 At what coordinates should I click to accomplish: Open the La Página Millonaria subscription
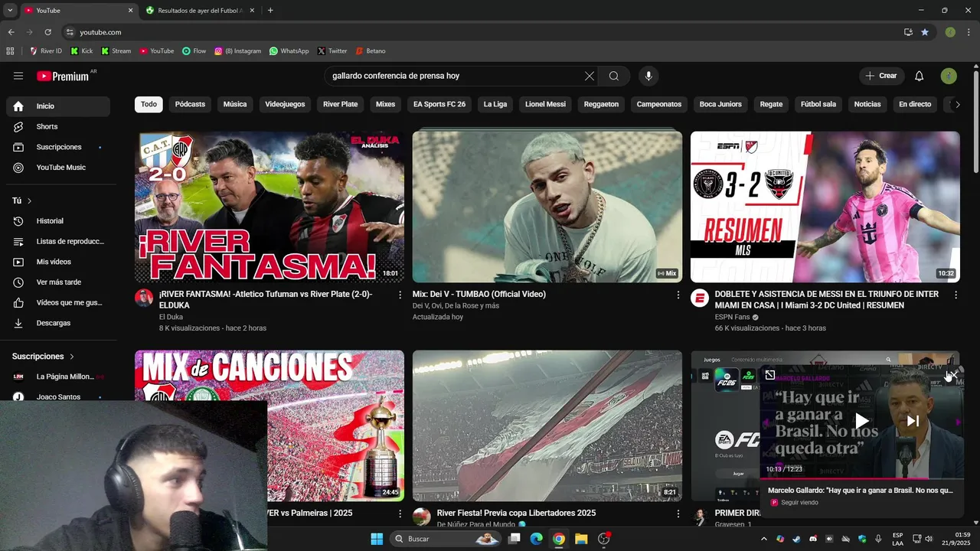coord(58,377)
